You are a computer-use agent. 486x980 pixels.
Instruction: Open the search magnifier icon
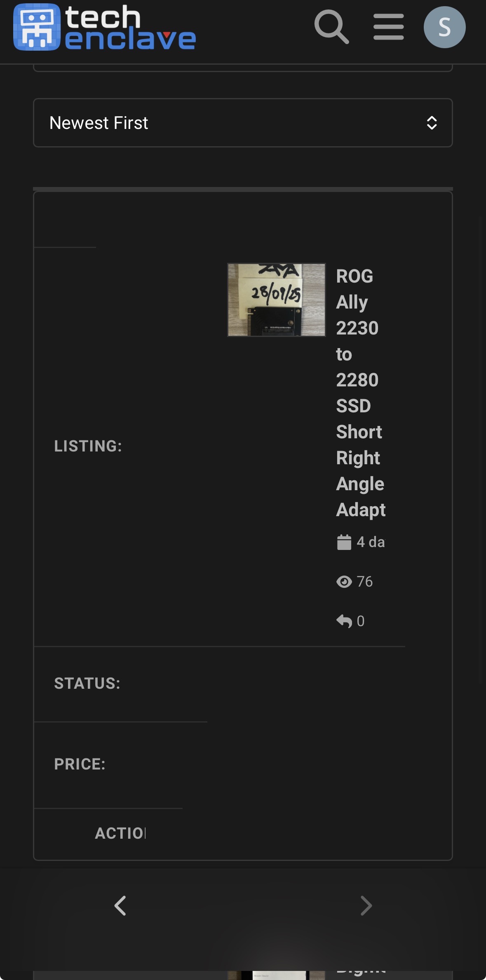331,27
